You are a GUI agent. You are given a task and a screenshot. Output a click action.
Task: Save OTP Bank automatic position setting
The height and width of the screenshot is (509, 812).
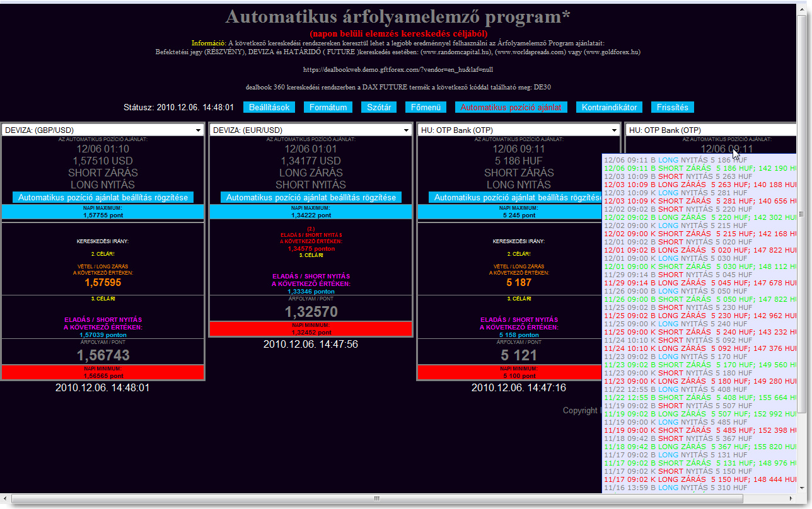[515, 197]
